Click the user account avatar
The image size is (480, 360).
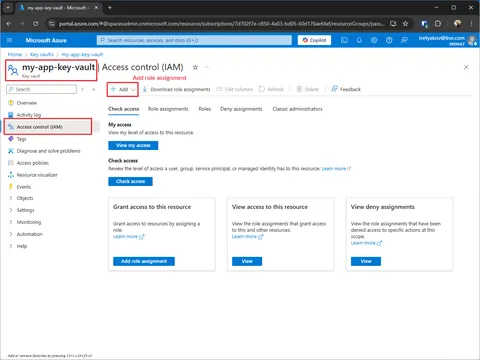[x=472, y=40]
